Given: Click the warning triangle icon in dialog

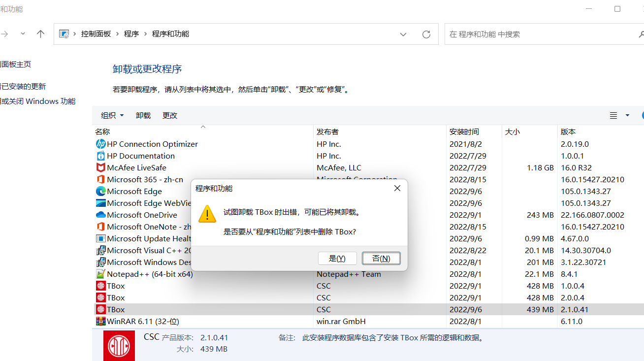Looking at the screenshot, I should (207, 214).
